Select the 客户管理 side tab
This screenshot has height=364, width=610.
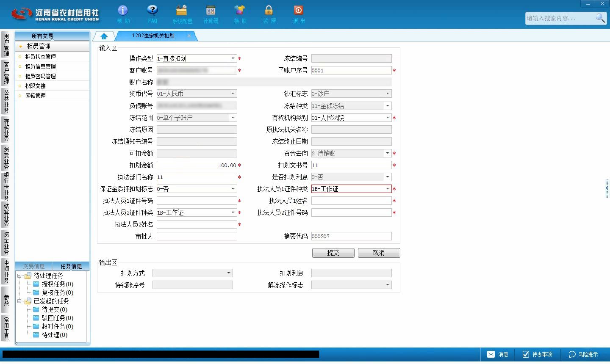[x=6, y=73]
